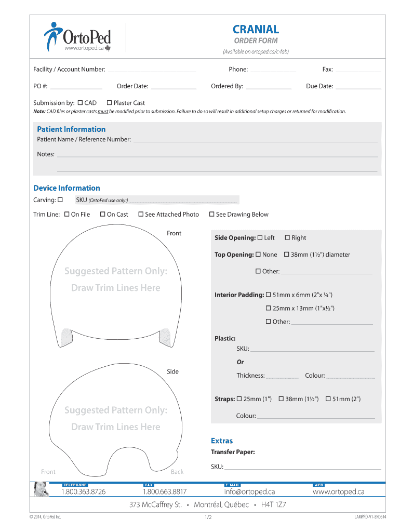Check See Attached Photo option

click(141, 214)
